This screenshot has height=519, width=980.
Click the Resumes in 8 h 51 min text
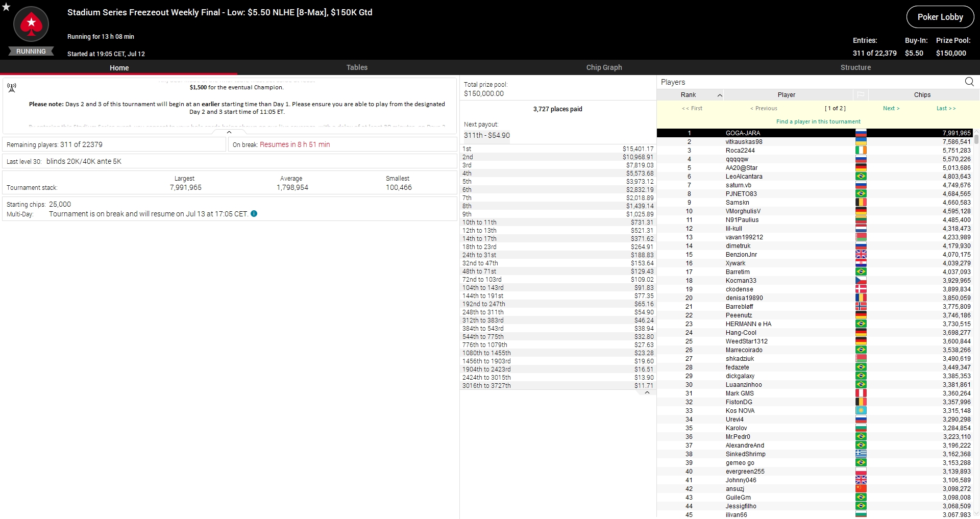coord(295,144)
